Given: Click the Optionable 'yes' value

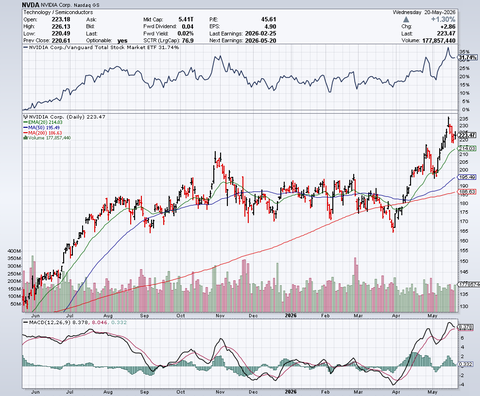Looking at the screenshot, I should pyautogui.click(x=122, y=41).
